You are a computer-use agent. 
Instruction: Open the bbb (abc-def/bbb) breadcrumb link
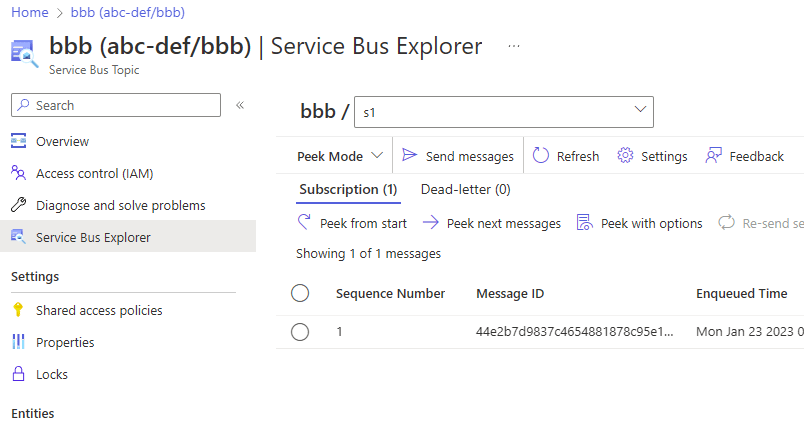click(x=128, y=12)
